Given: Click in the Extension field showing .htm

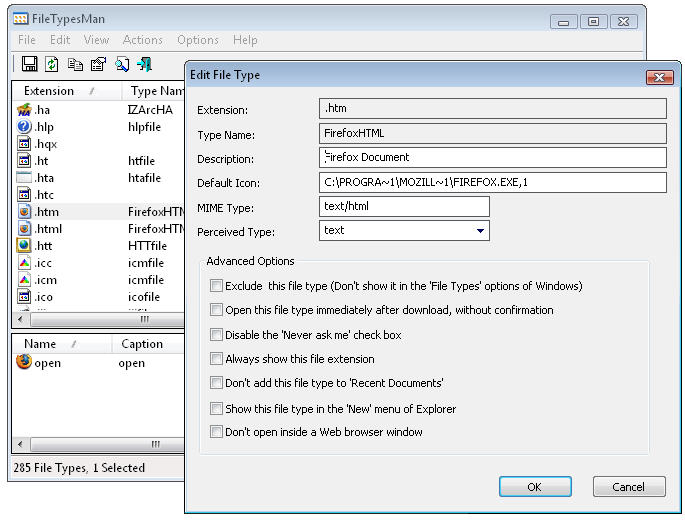Looking at the screenshot, I should [493, 108].
